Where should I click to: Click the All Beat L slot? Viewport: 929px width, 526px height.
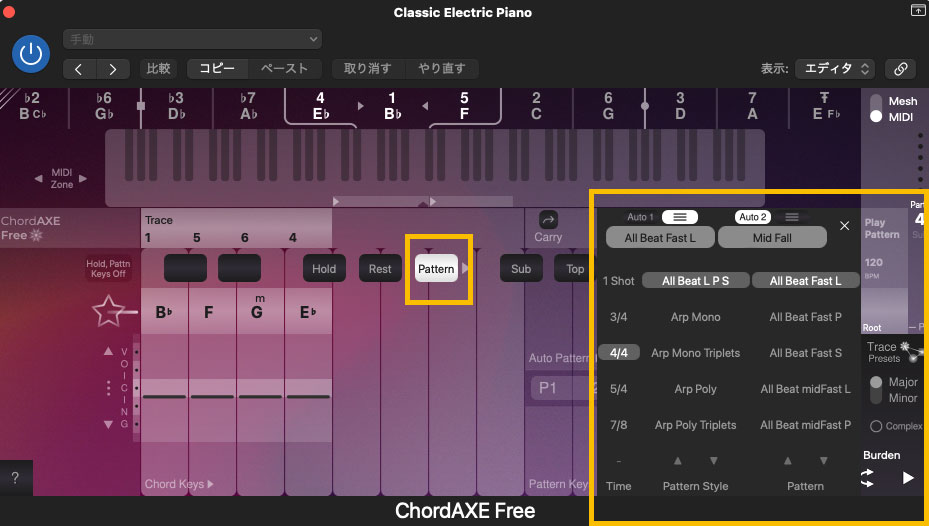[660, 238]
